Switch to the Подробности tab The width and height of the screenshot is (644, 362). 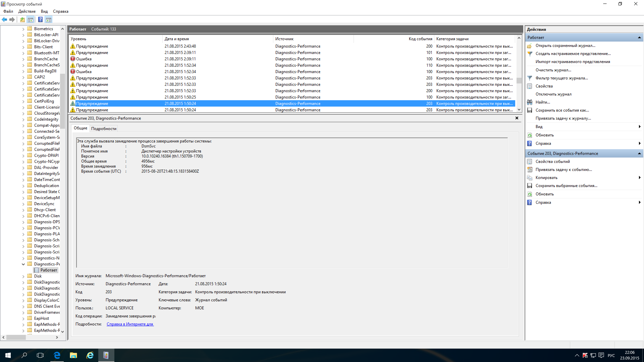pyautogui.click(x=103, y=129)
